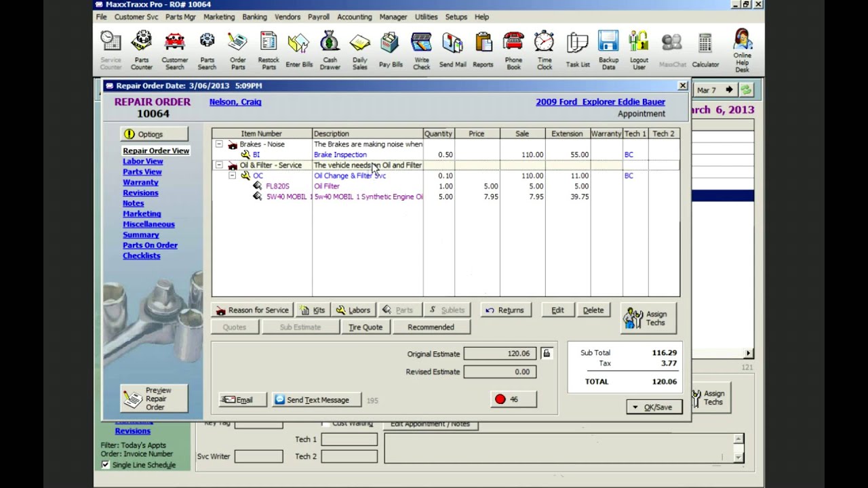Image resolution: width=868 pixels, height=488 pixels.
Task: Switch to Parts View
Action: pos(142,172)
